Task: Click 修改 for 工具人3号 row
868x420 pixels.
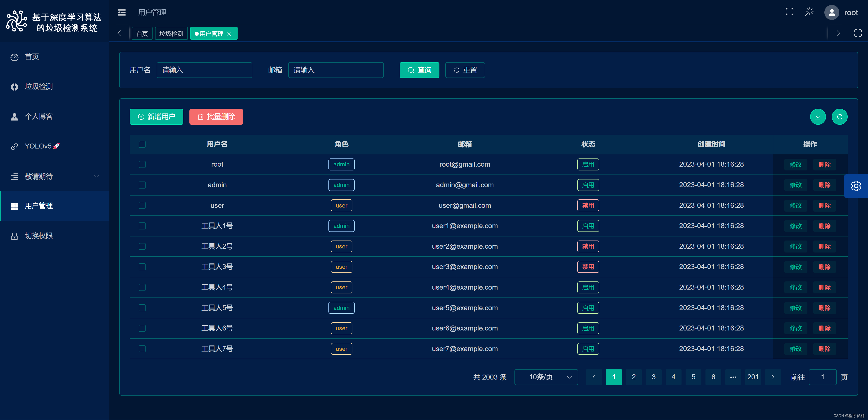Action: click(x=796, y=267)
